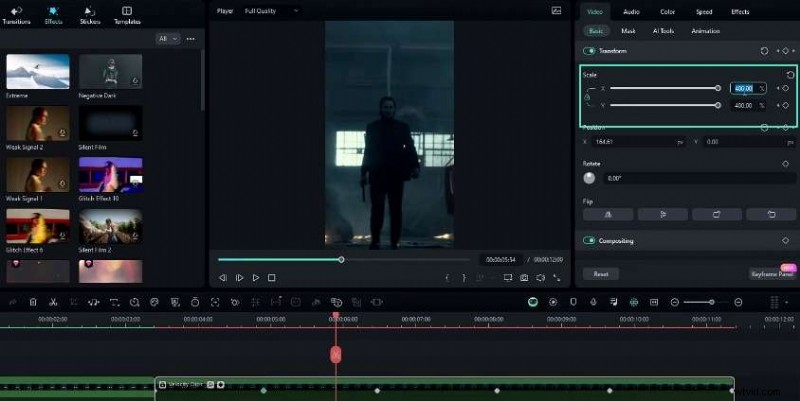Click the Scale Y slider handle
800x401 pixels.
click(718, 105)
